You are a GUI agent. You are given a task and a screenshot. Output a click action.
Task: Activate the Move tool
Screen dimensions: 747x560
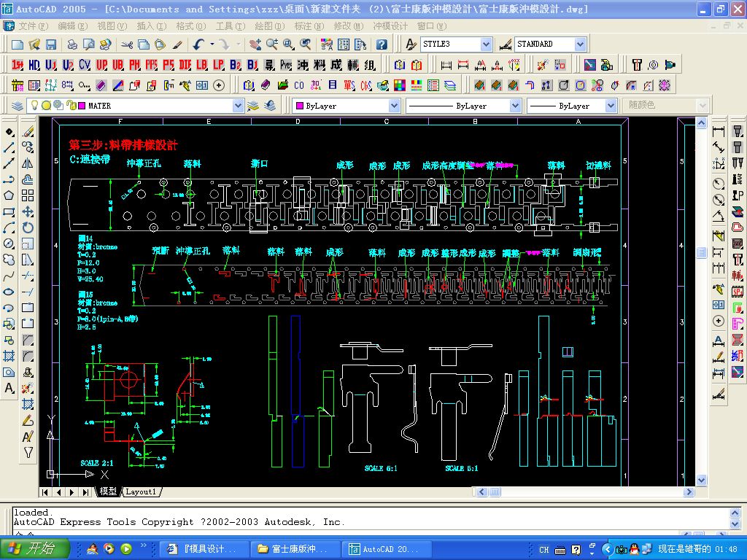(x=28, y=211)
